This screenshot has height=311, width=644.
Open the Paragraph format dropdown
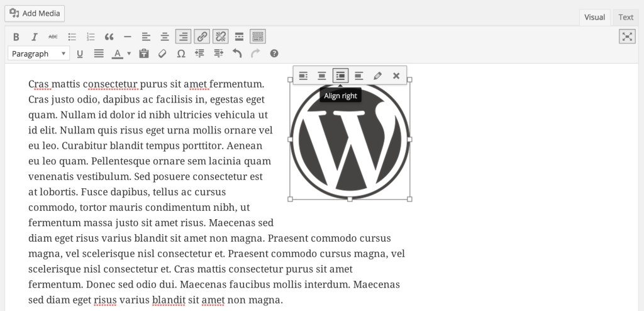tap(38, 54)
